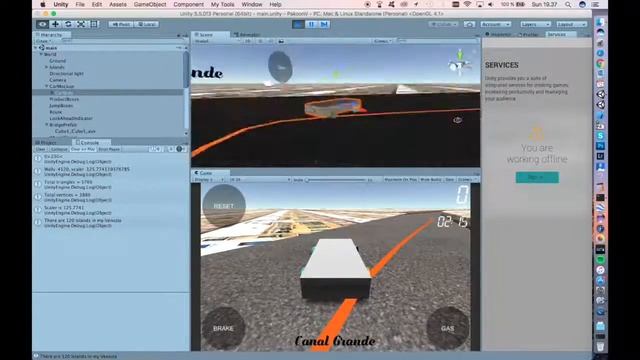640x360 pixels.
Task: Select the Rect transform tool
Action: coord(94,24)
